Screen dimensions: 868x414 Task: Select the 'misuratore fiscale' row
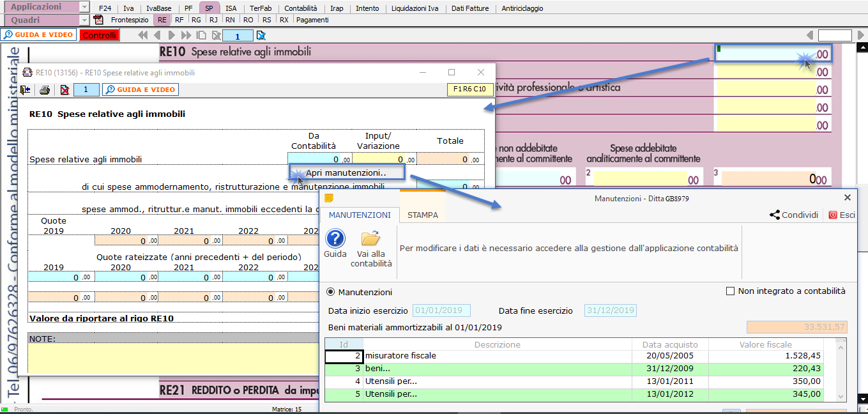coord(574,356)
